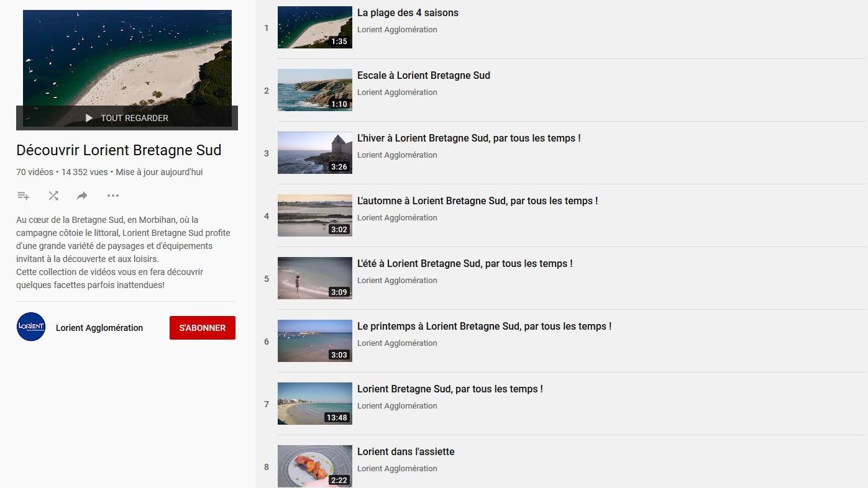This screenshot has width=868, height=488.
Task: Share the playlist using arrow icon
Action: tap(82, 196)
